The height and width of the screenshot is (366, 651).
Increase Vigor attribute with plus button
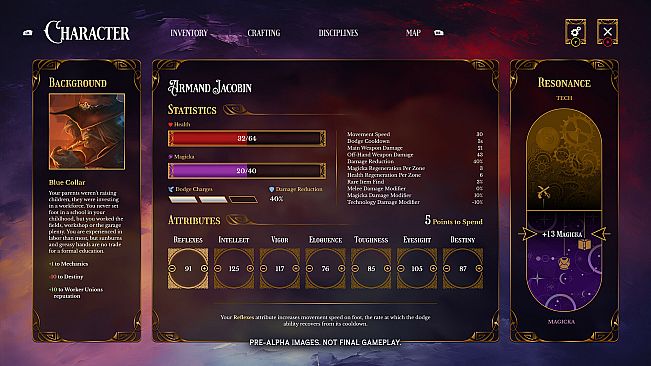(296, 268)
